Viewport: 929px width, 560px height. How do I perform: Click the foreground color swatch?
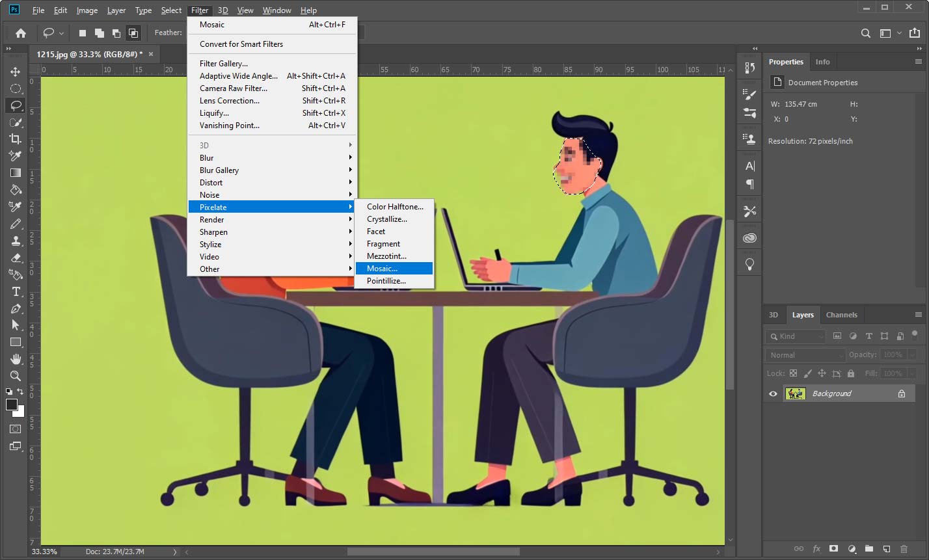click(x=12, y=405)
